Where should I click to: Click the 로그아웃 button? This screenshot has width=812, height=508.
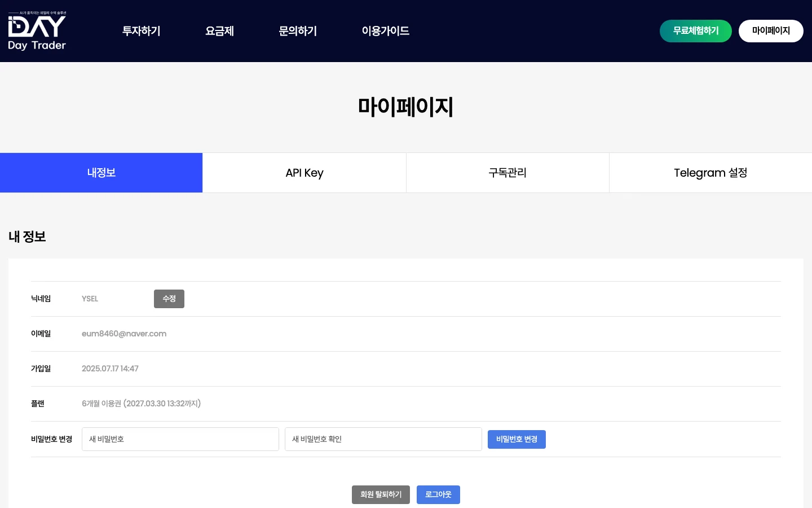[x=438, y=494]
